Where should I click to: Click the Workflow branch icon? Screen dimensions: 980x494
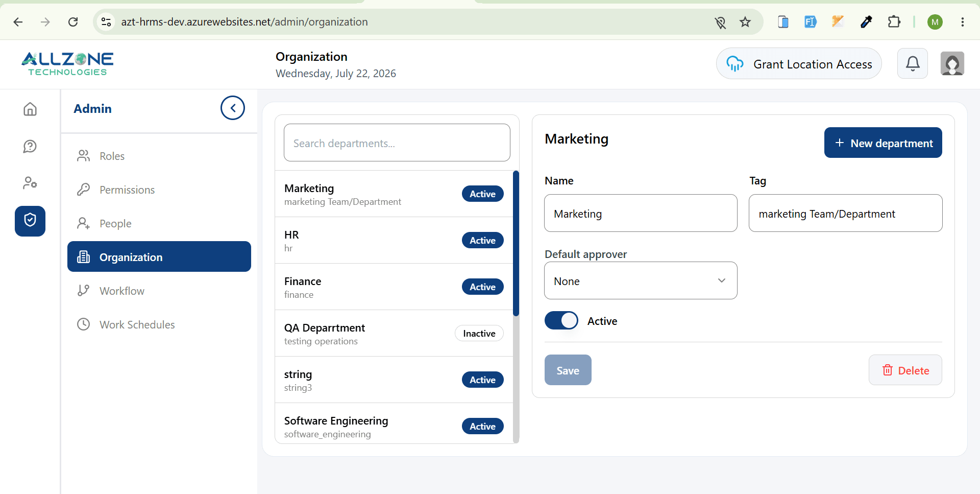coord(83,291)
